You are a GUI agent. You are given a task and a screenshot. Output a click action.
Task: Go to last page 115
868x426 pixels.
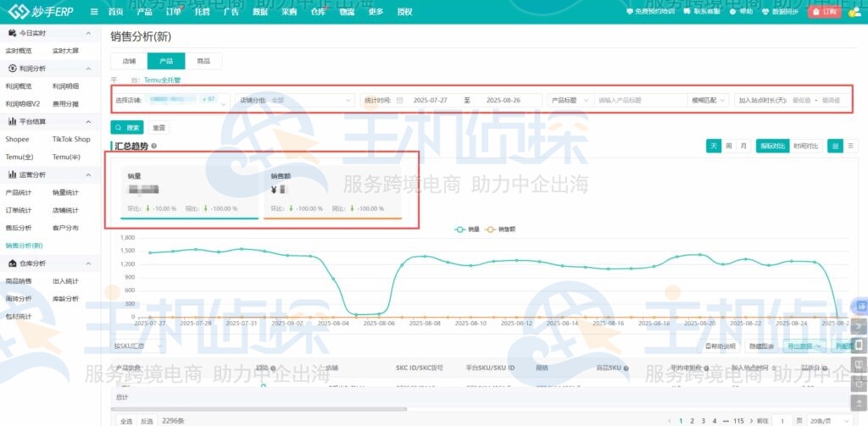pos(738,421)
